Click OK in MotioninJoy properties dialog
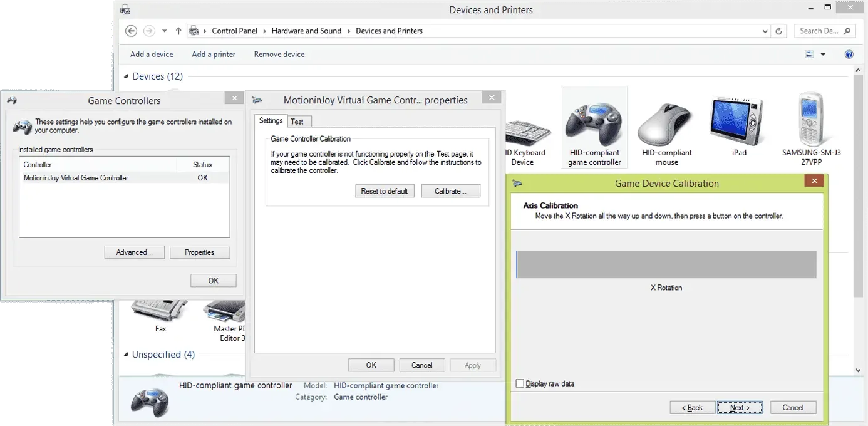This screenshot has height=426, width=868. point(371,365)
